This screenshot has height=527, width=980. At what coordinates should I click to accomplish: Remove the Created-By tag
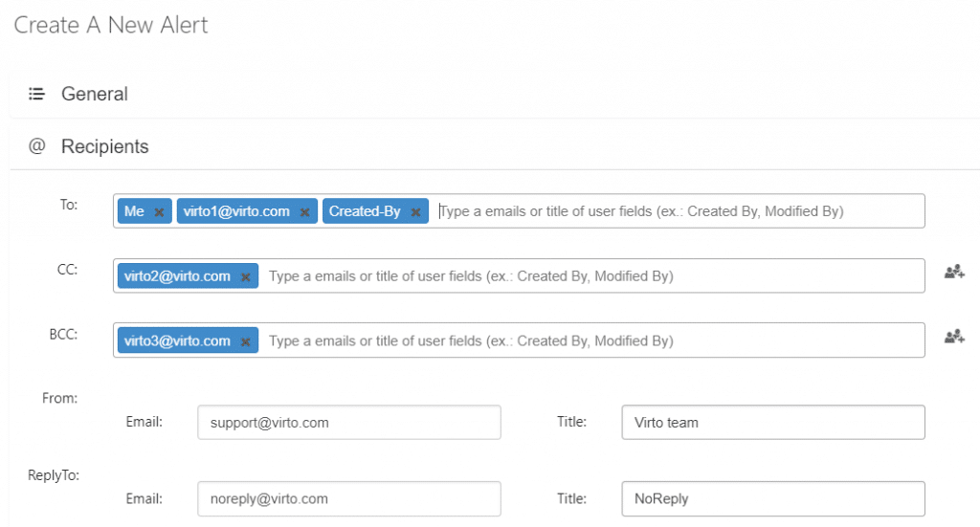(x=415, y=212)
